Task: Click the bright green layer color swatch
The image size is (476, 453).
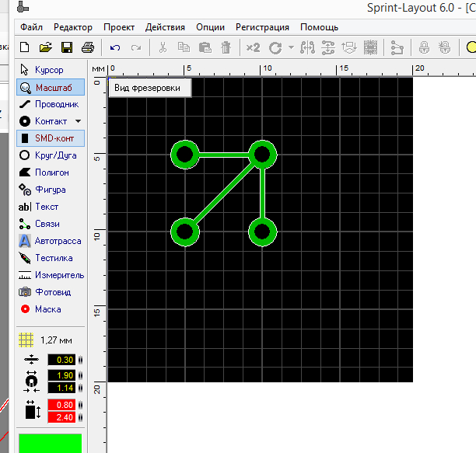Action: pyautogui.click(x=50, y=444)
